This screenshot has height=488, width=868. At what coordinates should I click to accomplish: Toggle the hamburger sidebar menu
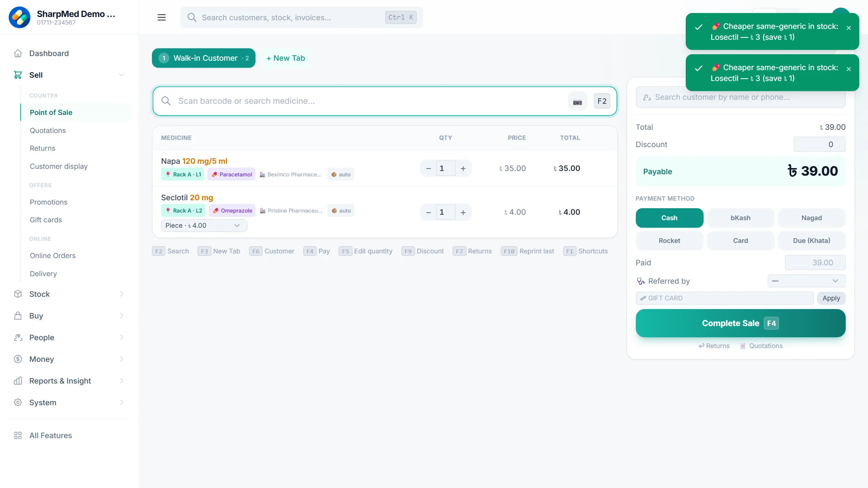[162, 17]
